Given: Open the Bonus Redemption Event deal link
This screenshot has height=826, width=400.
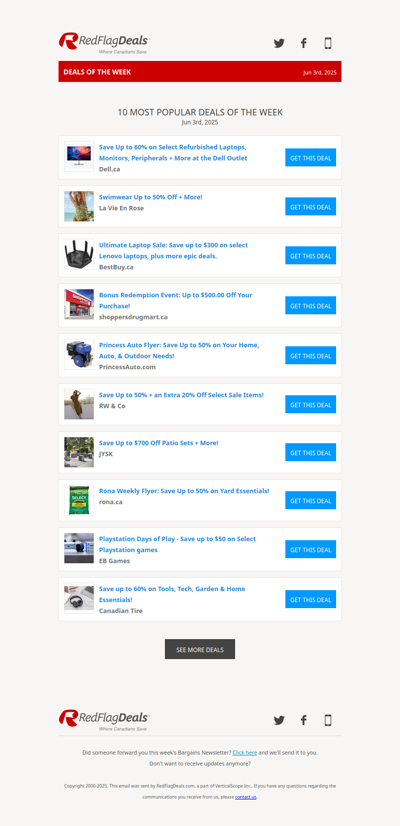Looking at the screenshot, I should (x=175, y=300).
